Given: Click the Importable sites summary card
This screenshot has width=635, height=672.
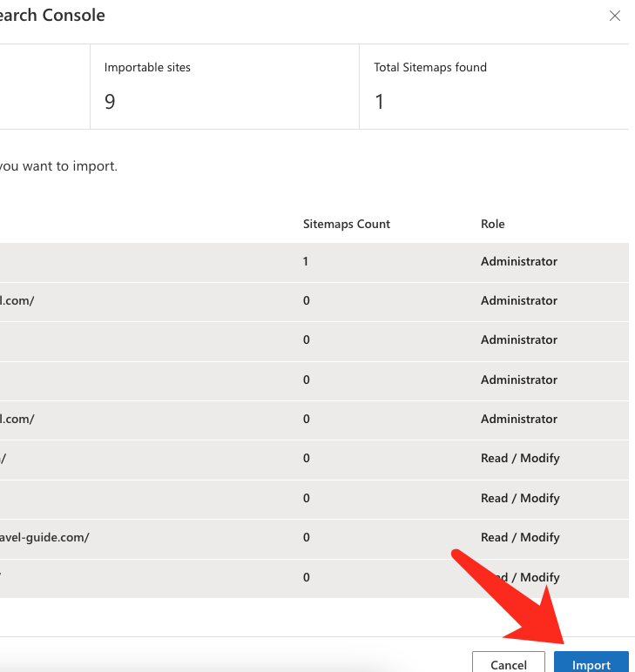Looking at the screenshot, I should tap(224, 86).
